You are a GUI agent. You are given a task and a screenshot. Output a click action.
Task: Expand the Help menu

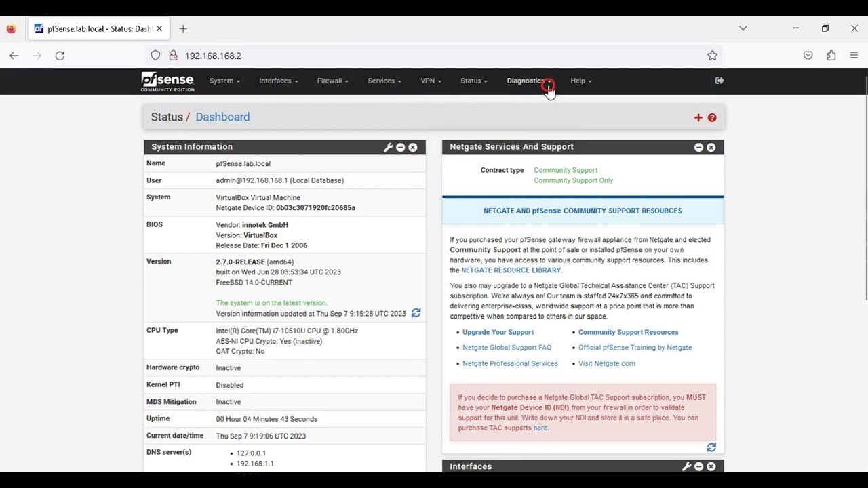[580, 81]
